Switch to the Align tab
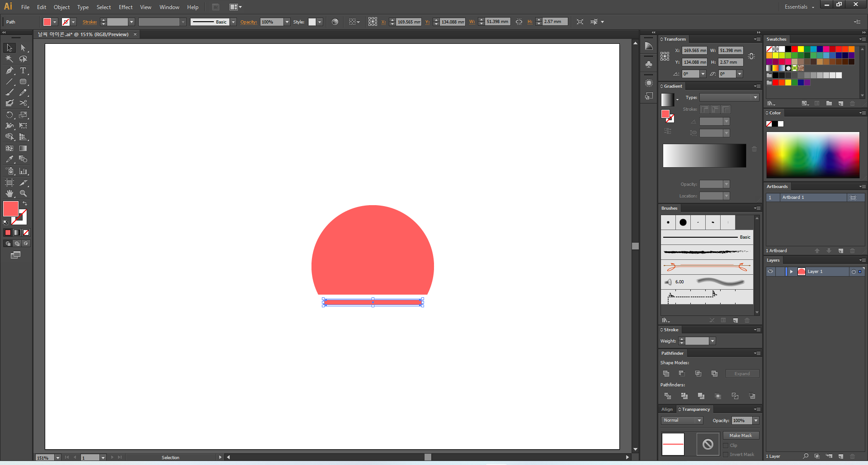 [667, 409]
